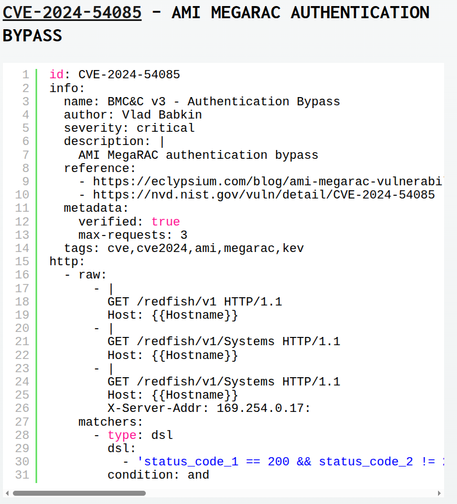Click the 'description: |' line

tap(114, 141)
